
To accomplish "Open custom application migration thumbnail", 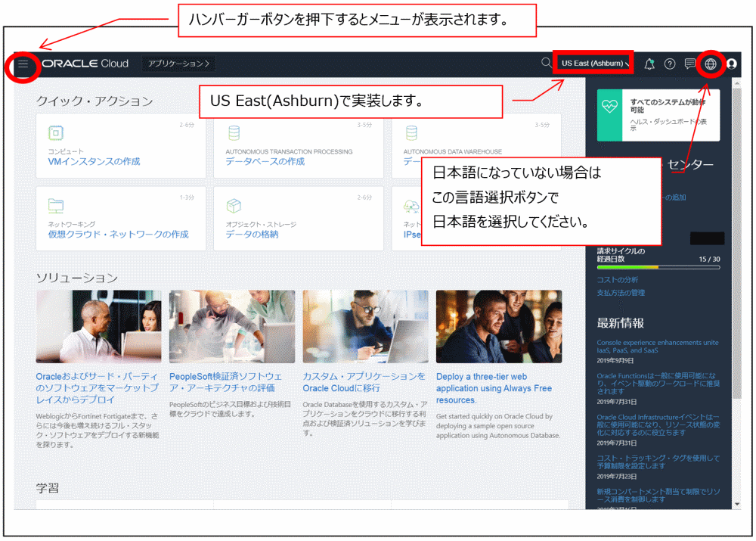I will tap(365, 326).
